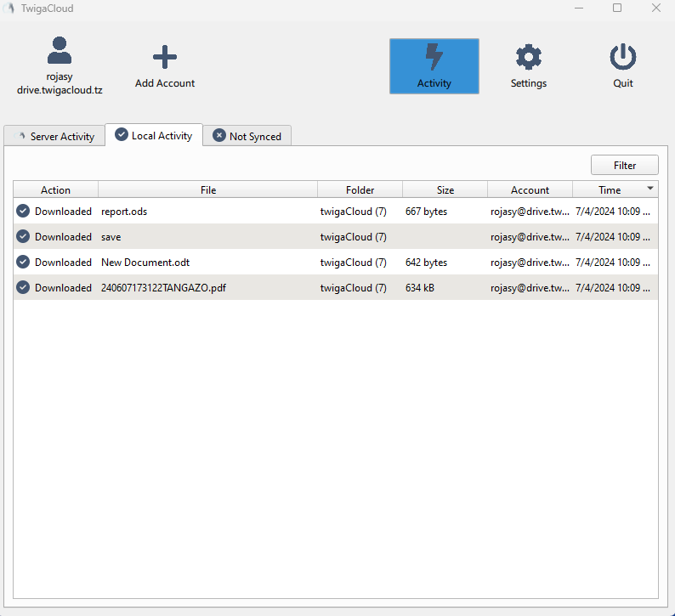Image resolution: width=675 pixels, height=616 pixels.
Task: Select the 240607173122TANGAZO.pdf file name
Action: click(x=163, y=288)
